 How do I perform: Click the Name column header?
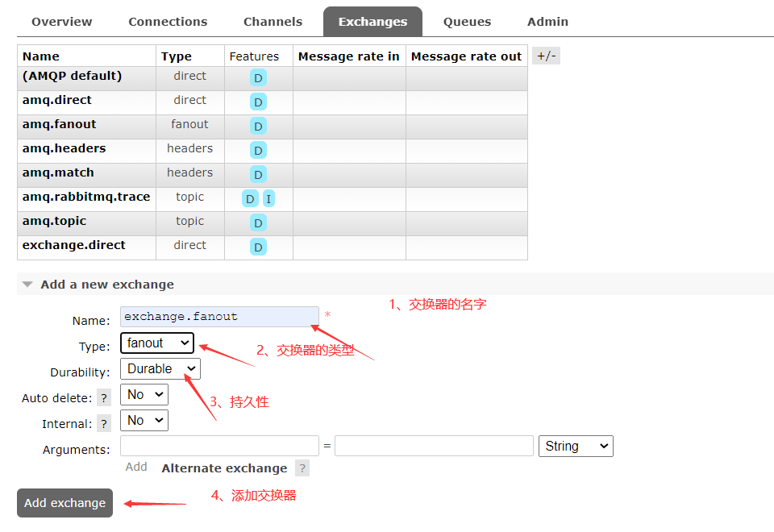point(41,56)
